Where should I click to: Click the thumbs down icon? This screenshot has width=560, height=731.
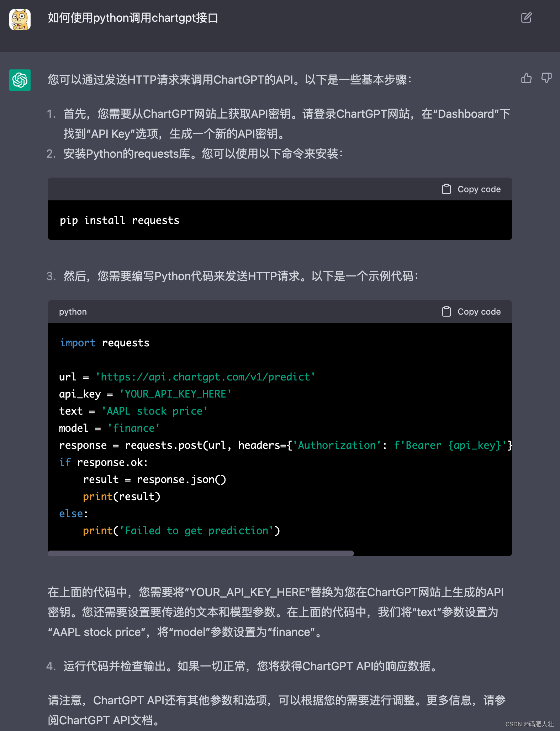click(x=546, y=78)
